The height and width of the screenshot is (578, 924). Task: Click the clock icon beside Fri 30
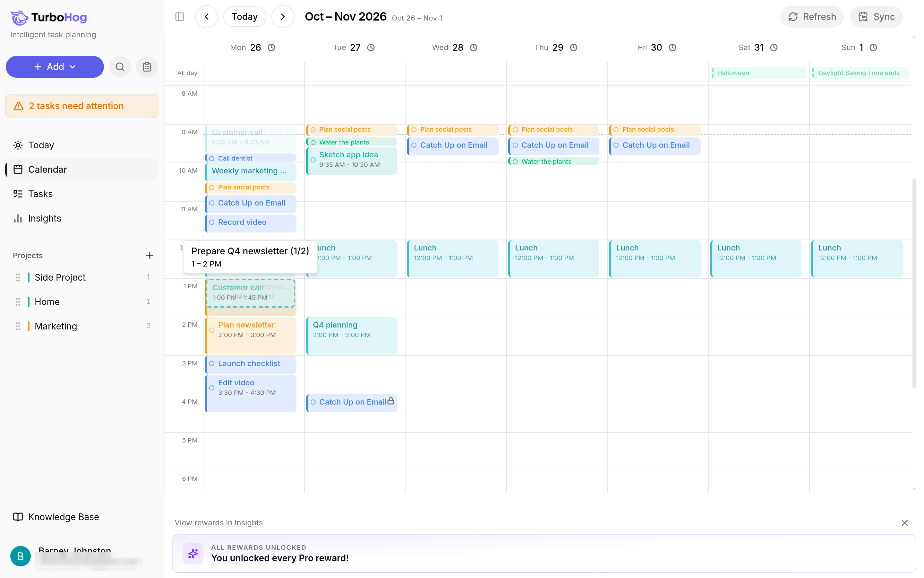tap(672, 48)
